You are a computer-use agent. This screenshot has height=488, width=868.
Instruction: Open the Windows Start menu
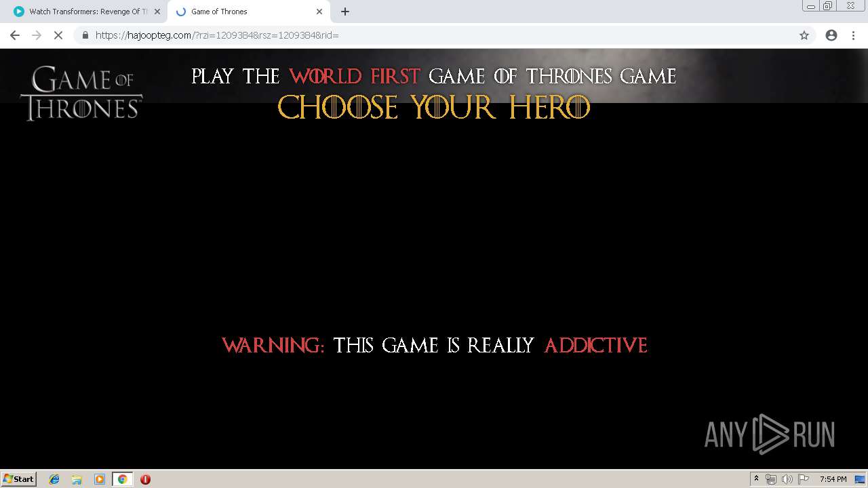click(19, 479)
